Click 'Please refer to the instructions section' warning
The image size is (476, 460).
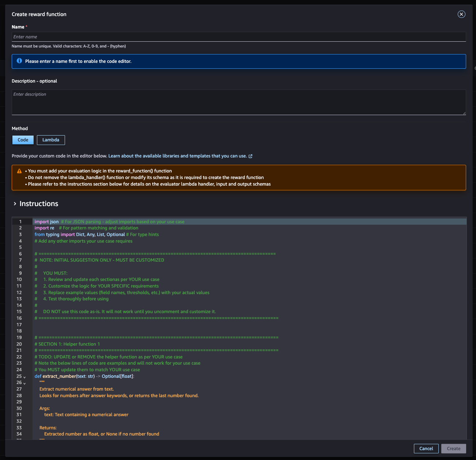(148, 184)
